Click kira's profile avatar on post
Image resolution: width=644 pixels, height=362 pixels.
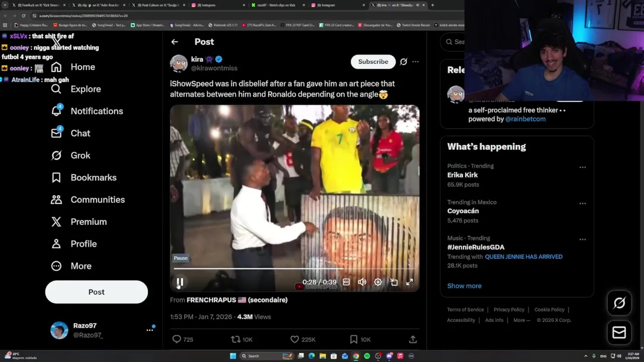pyautogui.click(x=179, y=63)
